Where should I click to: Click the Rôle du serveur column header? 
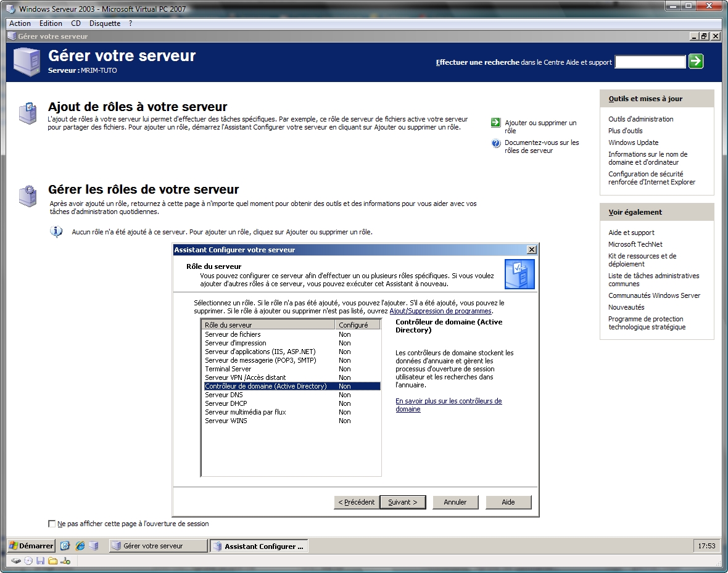[x=268, y=325]
